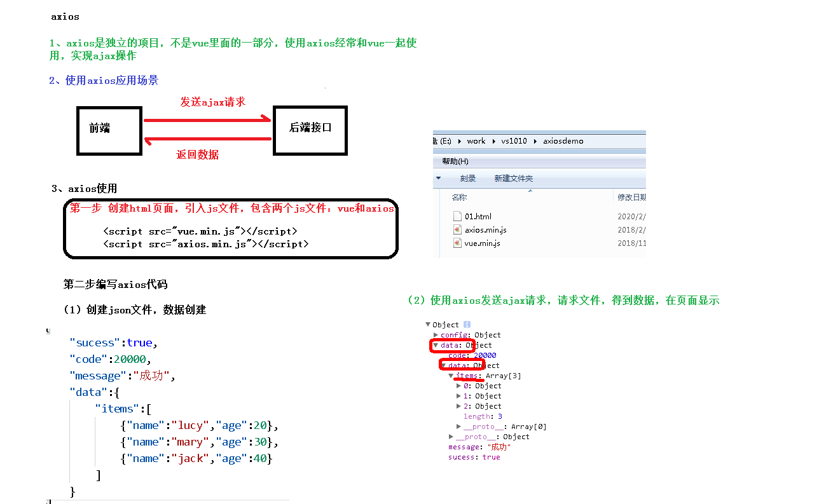Click the "sucess":true JSON line
The height and width of the screenshot is (504, 819).
coord(113,343)
